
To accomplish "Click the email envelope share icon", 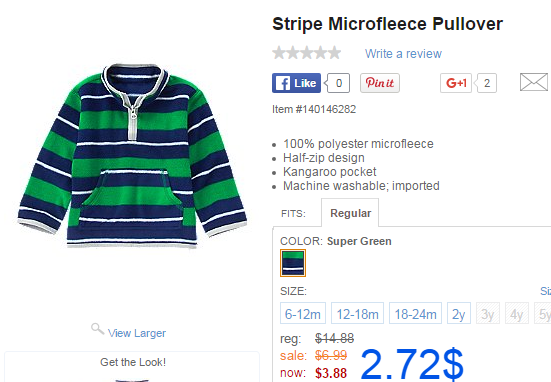I will [534, 82].
